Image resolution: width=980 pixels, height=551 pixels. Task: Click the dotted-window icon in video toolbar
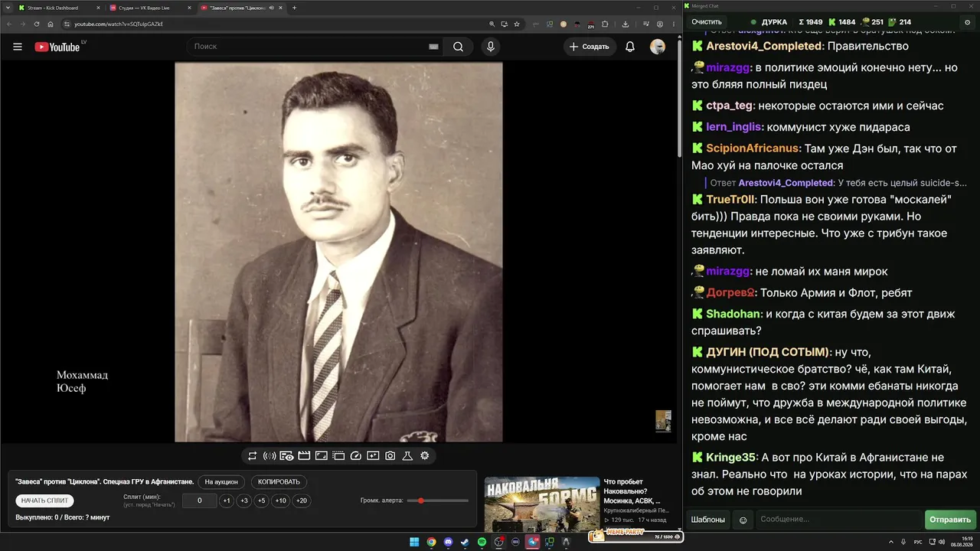(338, 456)
